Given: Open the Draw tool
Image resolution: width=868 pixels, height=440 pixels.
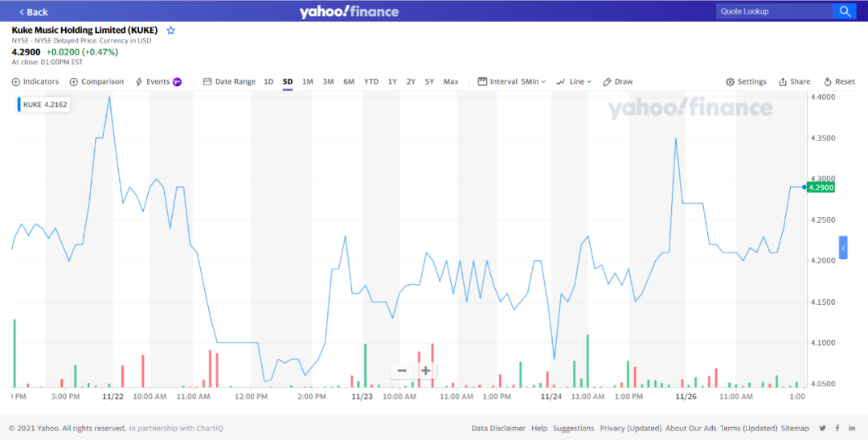Looking at the screenshot, I should [x=618, y=82].
